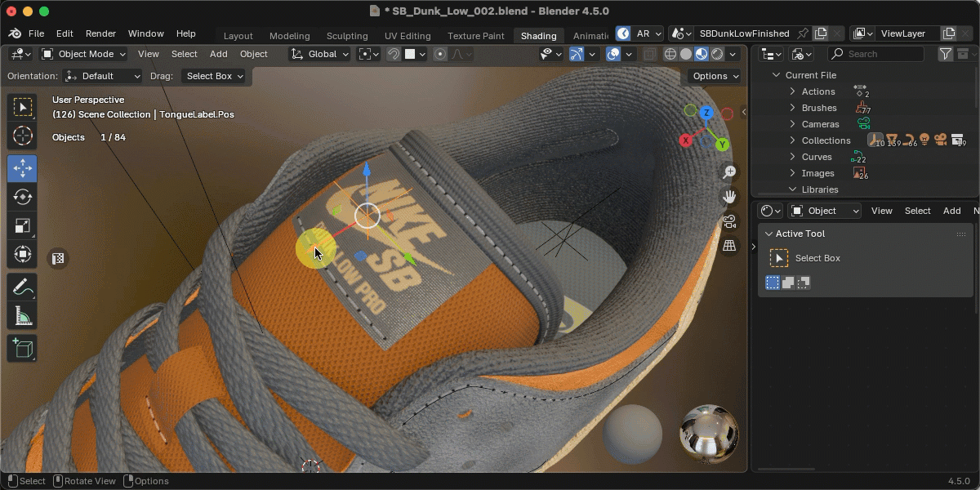
Task: Activate the Move tool
Action: [22, 169]
